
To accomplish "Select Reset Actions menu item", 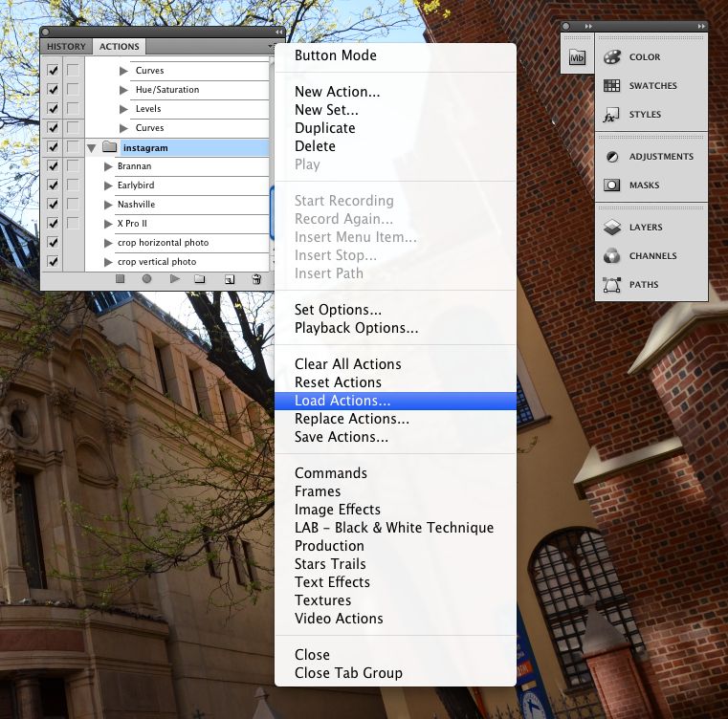I will 395,382.
